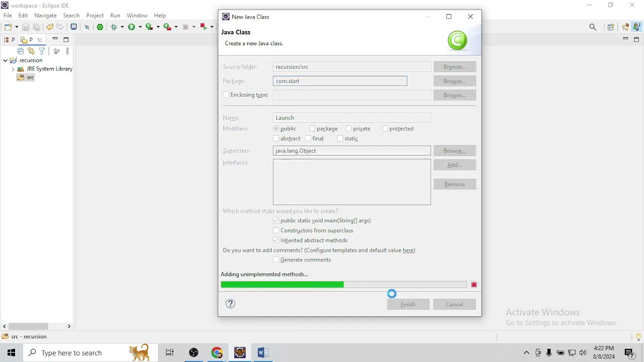
Task: Open the Edit menu
Action: point(23,16)
